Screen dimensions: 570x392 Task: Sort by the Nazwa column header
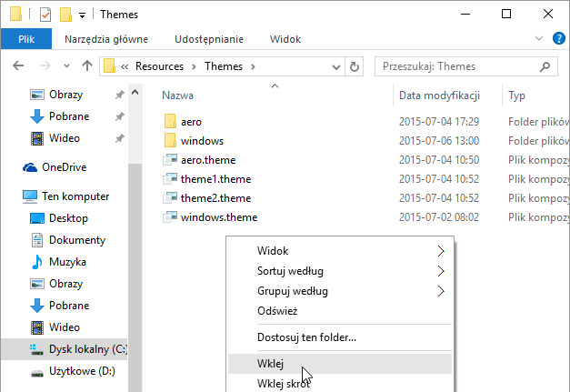177,95
